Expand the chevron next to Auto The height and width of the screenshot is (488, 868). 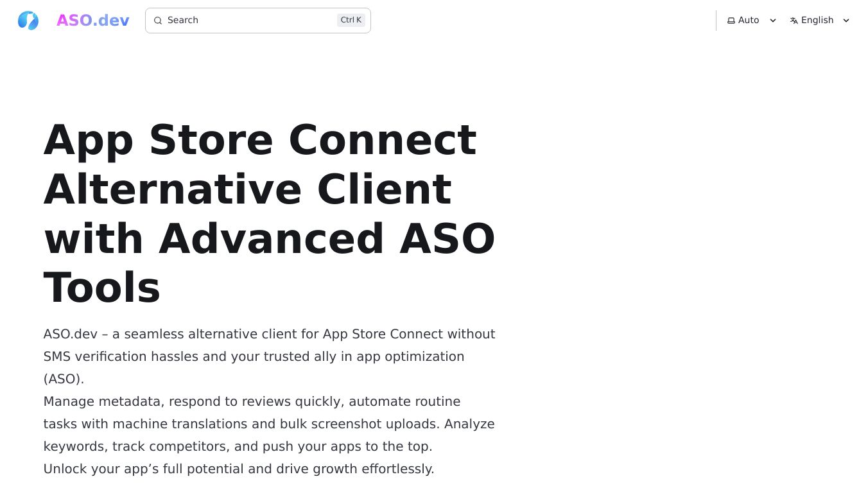coord(773,21)
